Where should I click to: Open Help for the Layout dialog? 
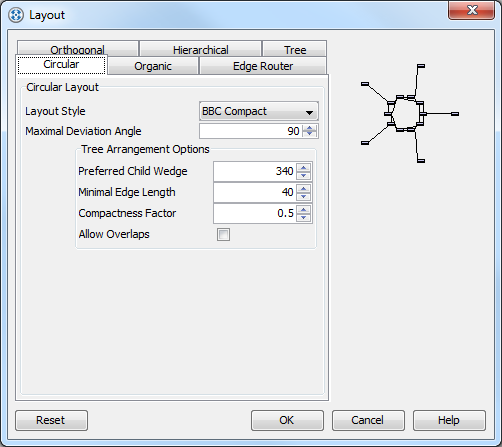pyautogui.click(x=449, y=420)
